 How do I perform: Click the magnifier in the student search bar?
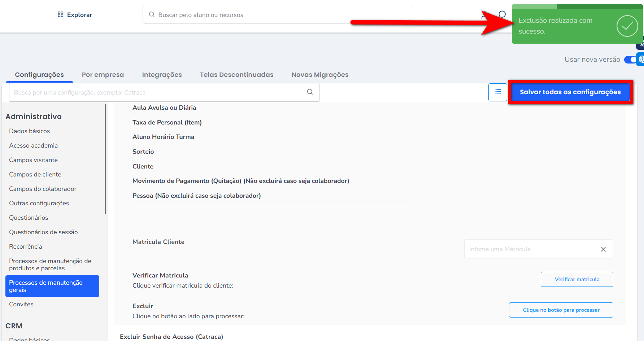coord(152,14)
